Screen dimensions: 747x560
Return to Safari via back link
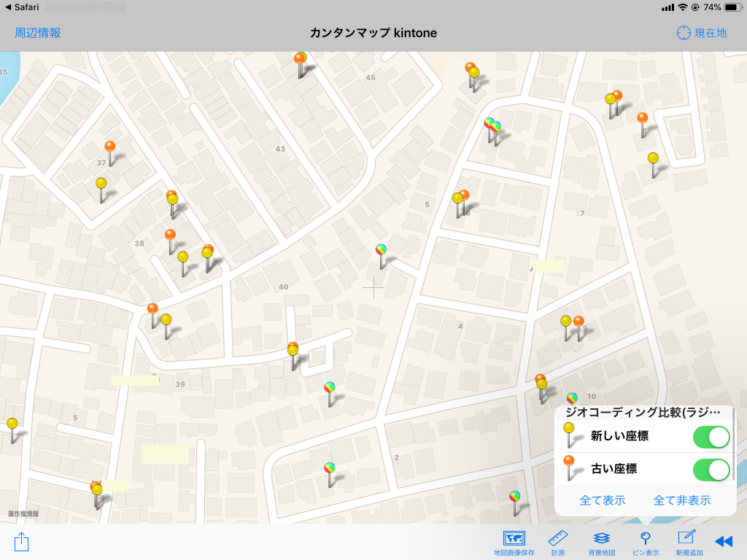[x=22, y=7]
